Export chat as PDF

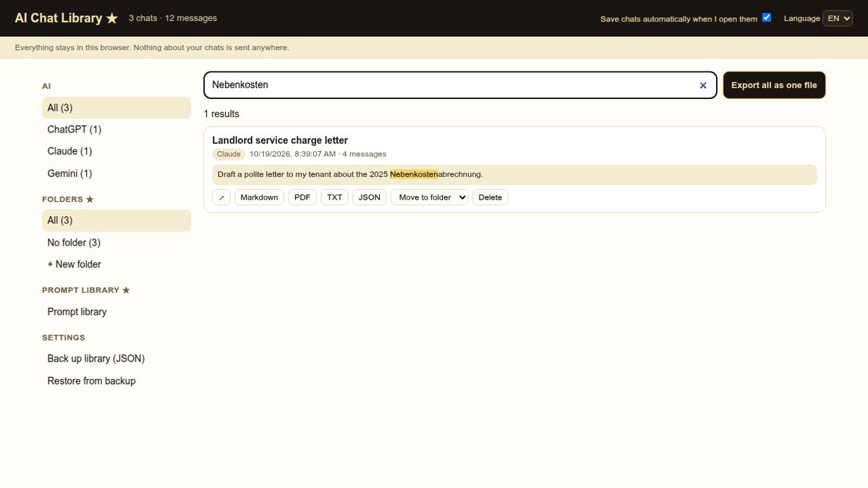pos(302,197)
